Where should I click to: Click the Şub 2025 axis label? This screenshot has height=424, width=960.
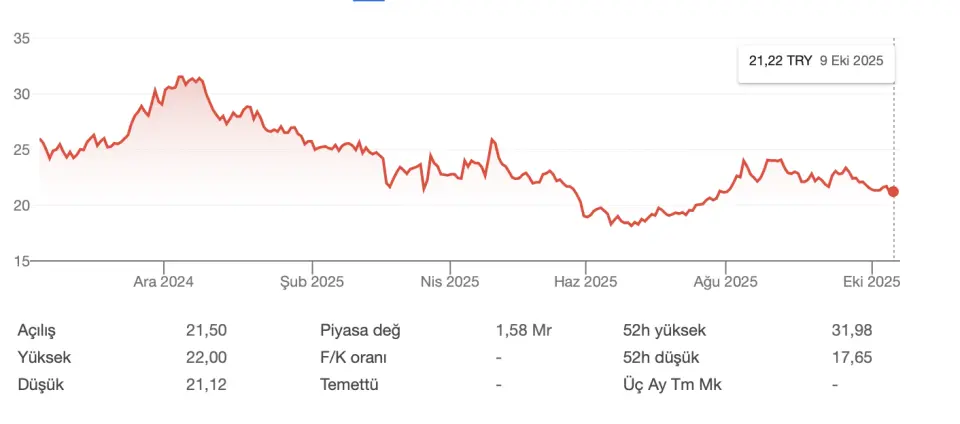pos(312,282)
